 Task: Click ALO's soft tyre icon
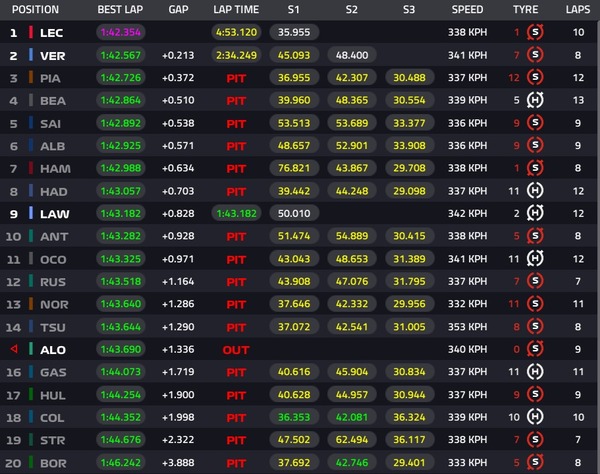point(535,349)
